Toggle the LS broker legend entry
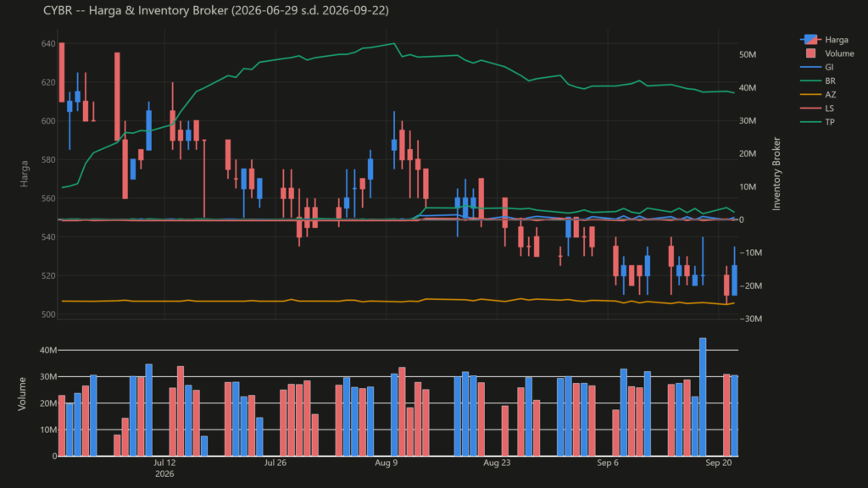Viewport: 868px width, 488px height. click(x=817, y=108)
